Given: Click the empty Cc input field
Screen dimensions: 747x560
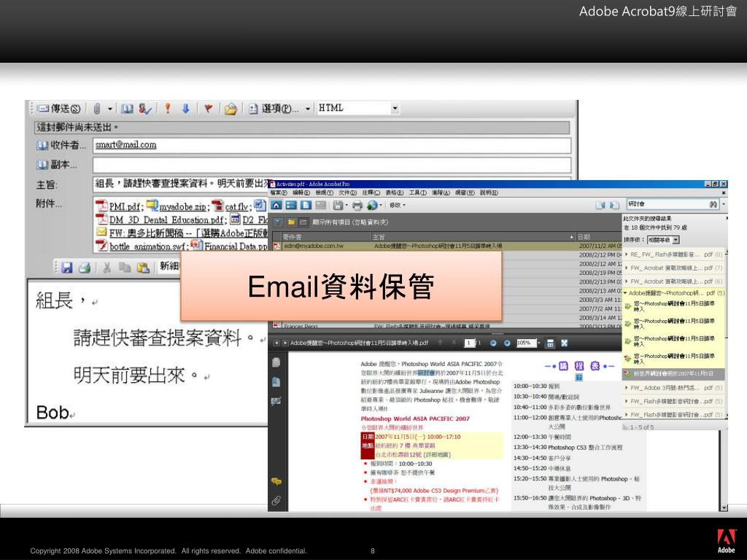Looking at the screenshot, I should 332,165.
